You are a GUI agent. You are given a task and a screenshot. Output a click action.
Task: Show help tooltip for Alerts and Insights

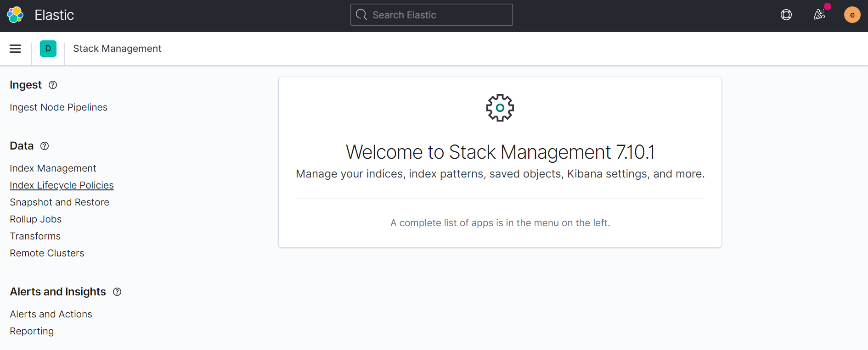tap(117, 292)
